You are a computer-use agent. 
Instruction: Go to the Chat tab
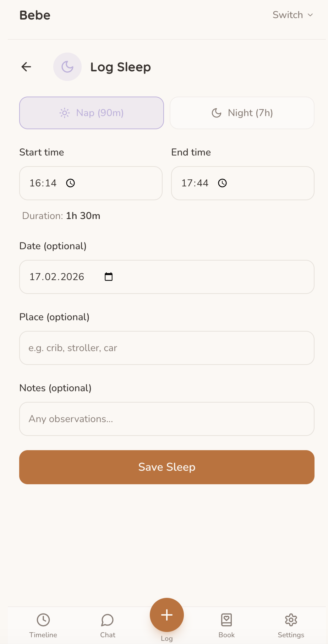click(x=108, y=626)
